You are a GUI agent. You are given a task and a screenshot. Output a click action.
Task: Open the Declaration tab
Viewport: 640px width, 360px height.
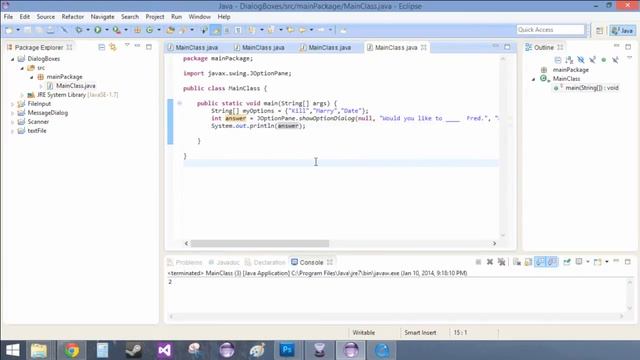point(265,262)
